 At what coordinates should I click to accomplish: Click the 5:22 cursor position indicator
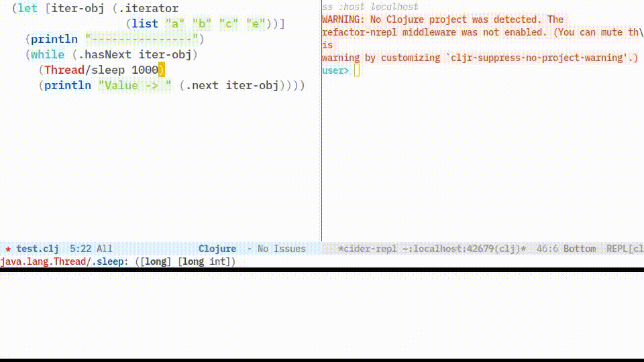click(80, 249)
